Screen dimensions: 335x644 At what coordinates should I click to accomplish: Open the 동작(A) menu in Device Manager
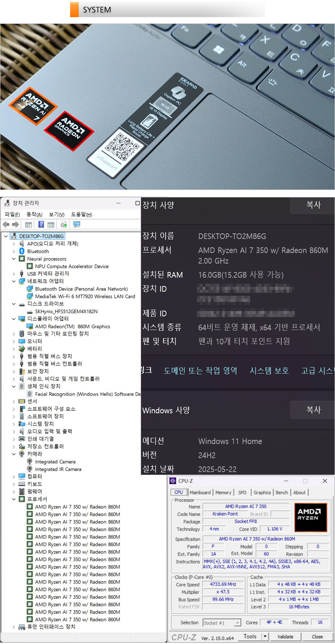click(x=34, y=214)
